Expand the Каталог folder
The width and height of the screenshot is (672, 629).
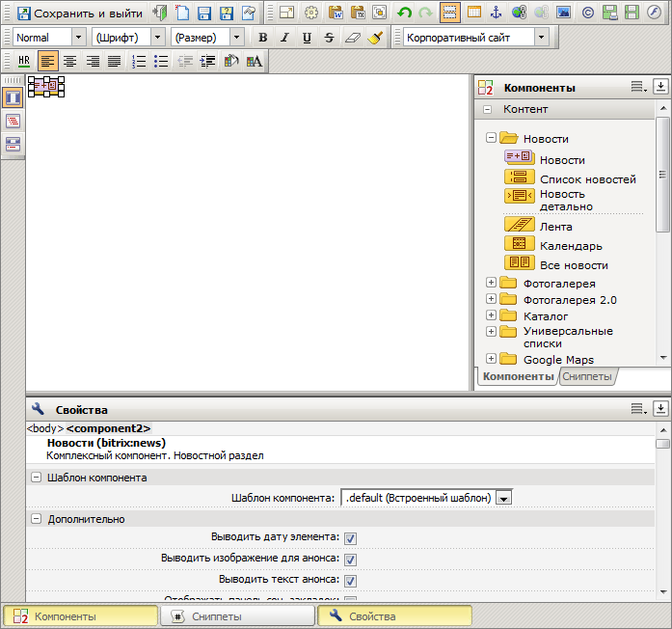pos(491,315)
